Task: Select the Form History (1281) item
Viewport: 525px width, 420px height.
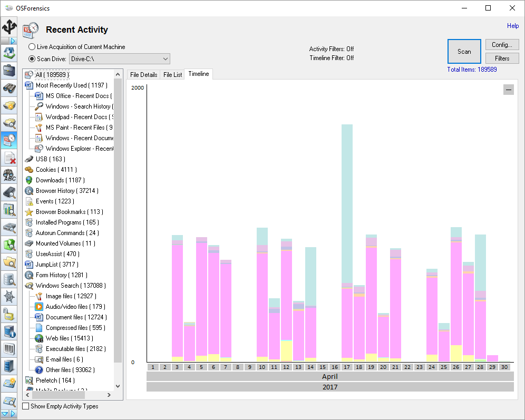Action: [x=62, y=275]
